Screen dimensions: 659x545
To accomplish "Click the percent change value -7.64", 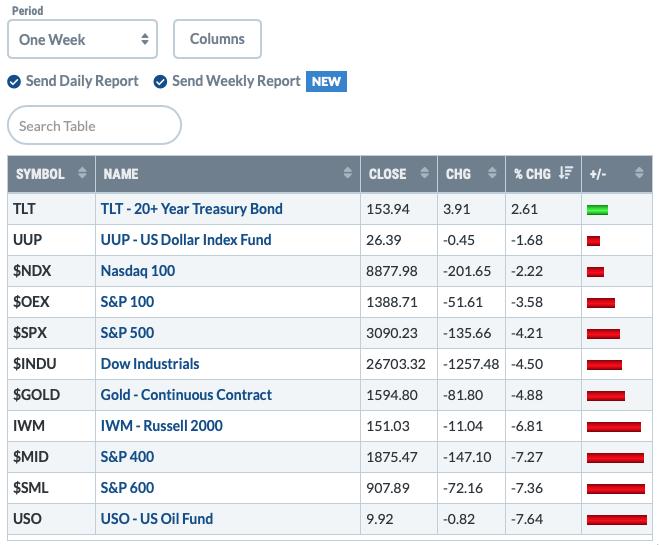I will tap(527, 520).
